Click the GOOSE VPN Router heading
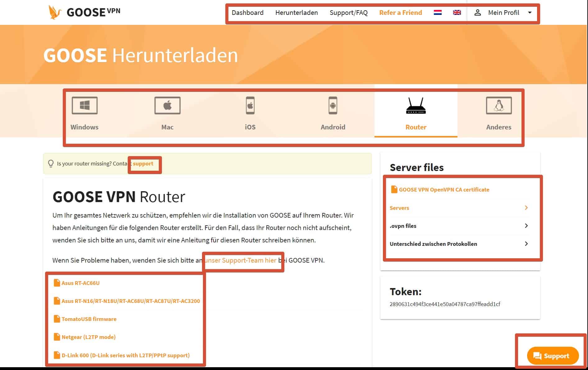588x370 pixels. 119,196
